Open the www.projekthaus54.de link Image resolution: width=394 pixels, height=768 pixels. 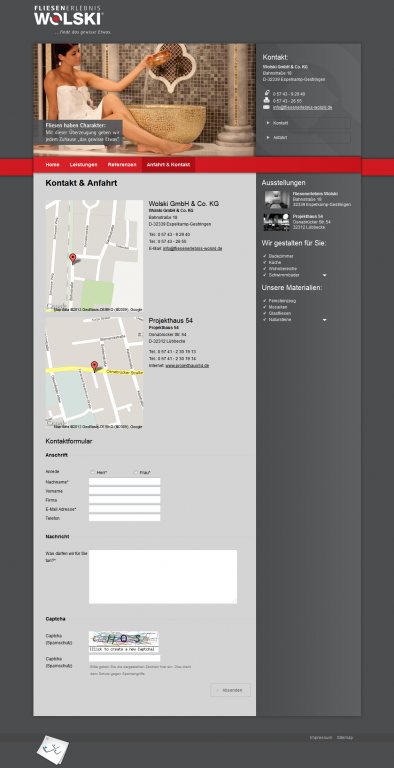pyautogui.click(x=187, y=365)
